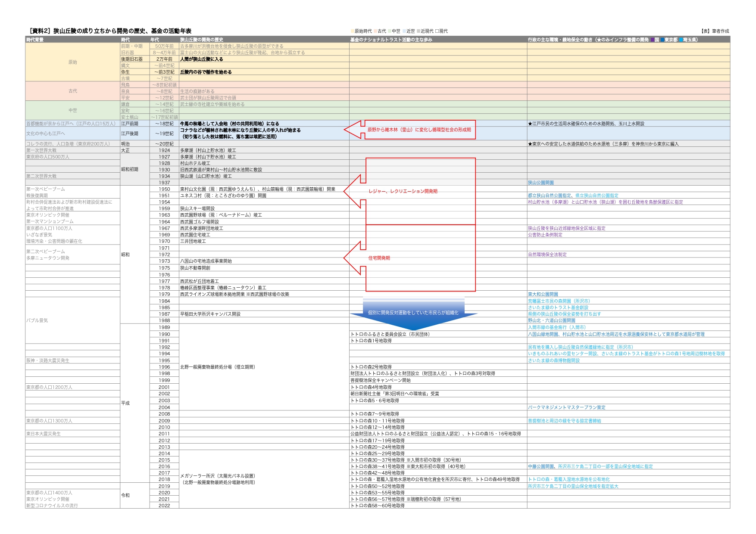Select the トトロの森1号地取得 cell
The width and height of the screenshot is (756, 534).
371,341
